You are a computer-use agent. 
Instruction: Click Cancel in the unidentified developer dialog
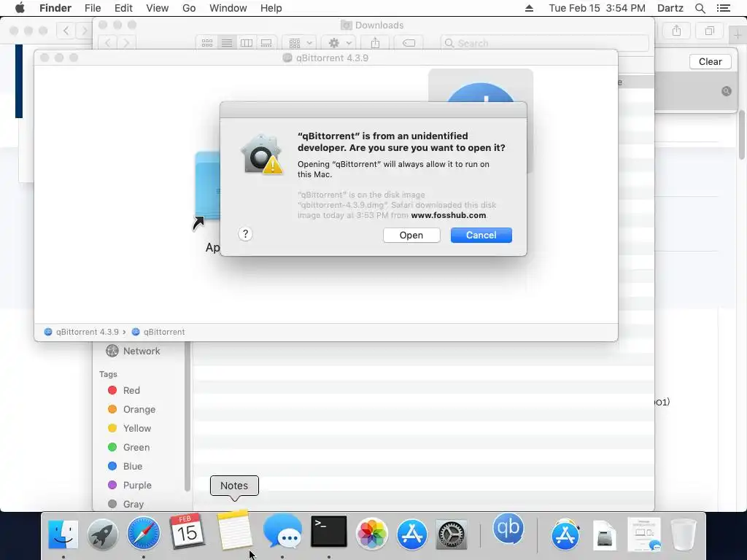click(x=481, y=236)
